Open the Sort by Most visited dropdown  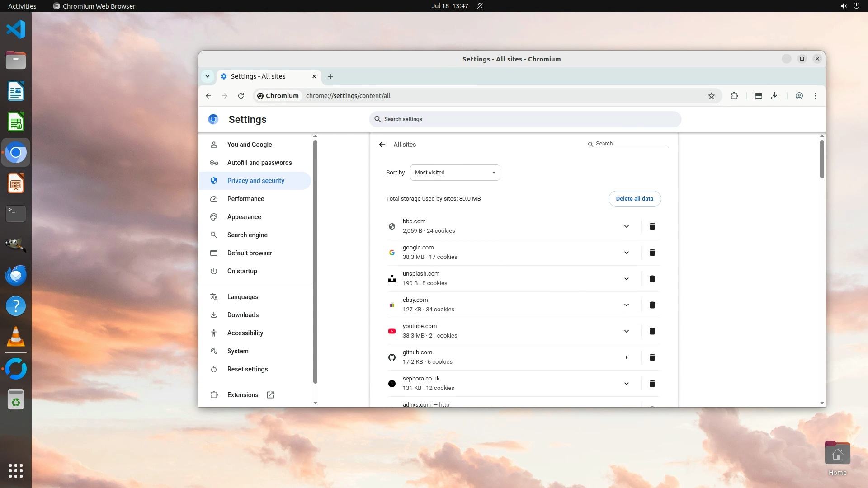(455, 173)
